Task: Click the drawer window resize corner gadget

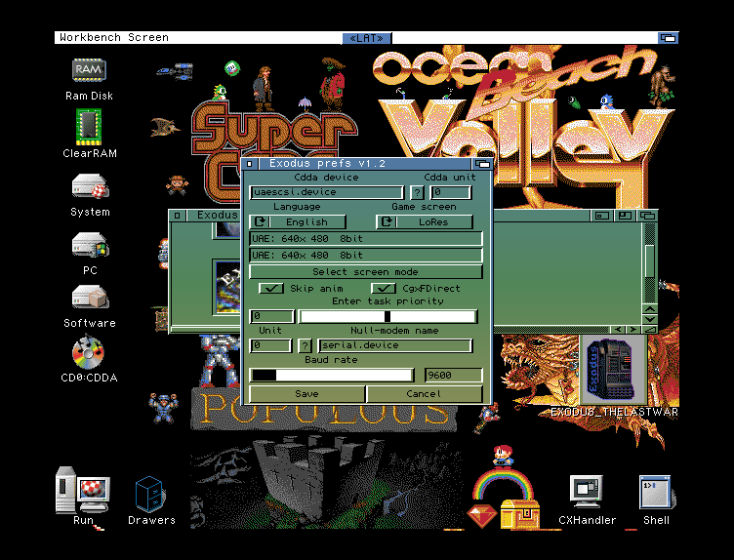Action: coord(650,330)
